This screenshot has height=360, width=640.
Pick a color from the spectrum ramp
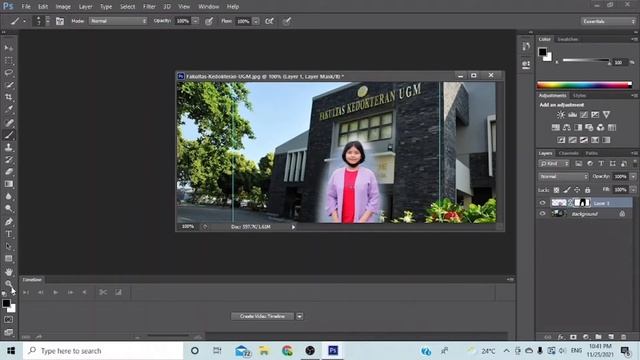tap(584, 85)
